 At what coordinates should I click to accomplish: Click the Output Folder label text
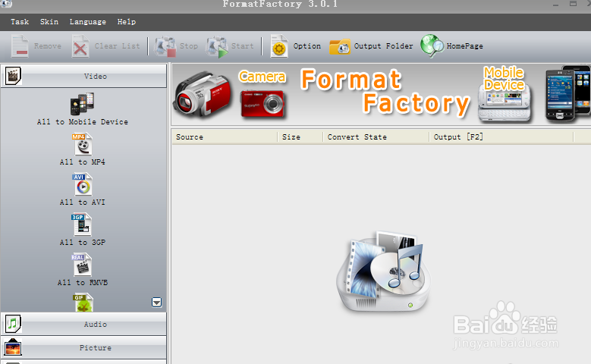coord(383,46)
